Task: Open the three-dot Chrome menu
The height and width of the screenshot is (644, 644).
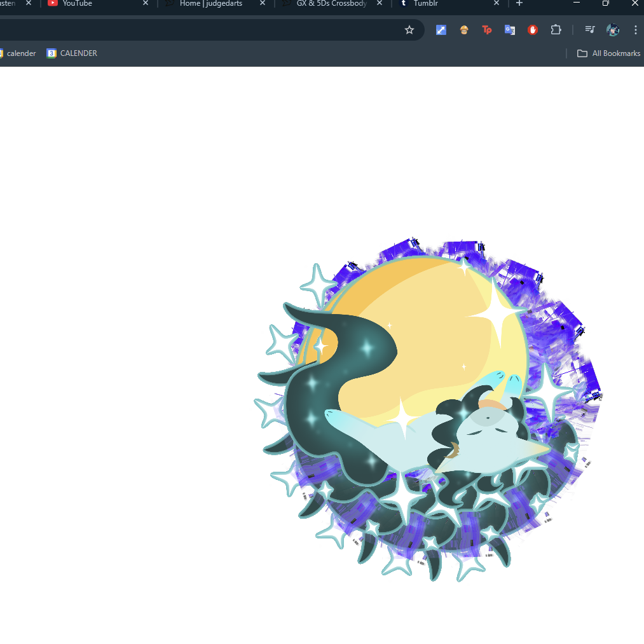Action: tap(636, 30)
